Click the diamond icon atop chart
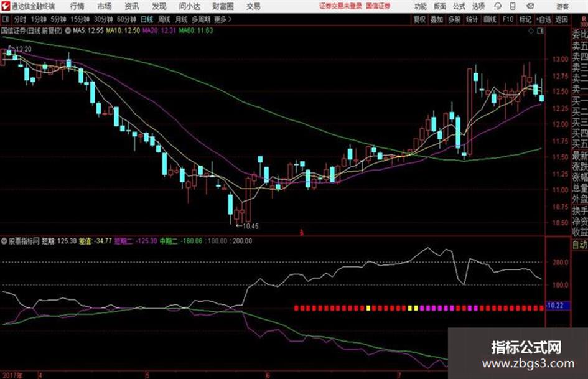The height and width of the screenshot is (379, 588). pyautogui.click(x=531, y=31)
